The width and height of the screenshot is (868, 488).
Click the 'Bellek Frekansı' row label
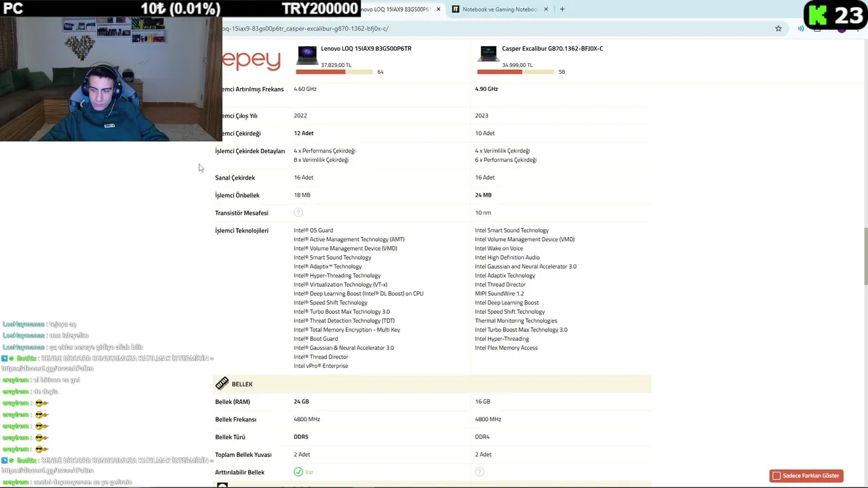click(x=235, y=420)
